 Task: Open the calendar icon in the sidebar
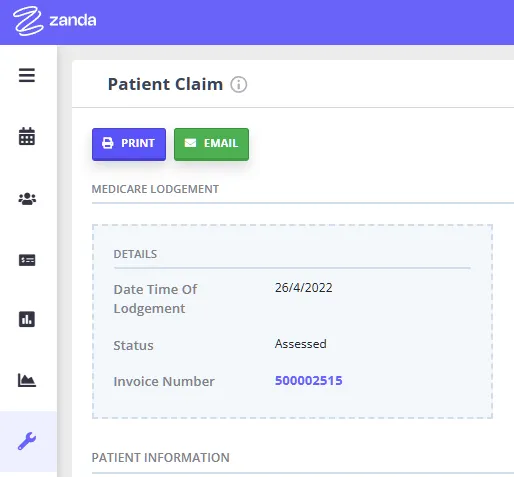[x=27, y=136]
